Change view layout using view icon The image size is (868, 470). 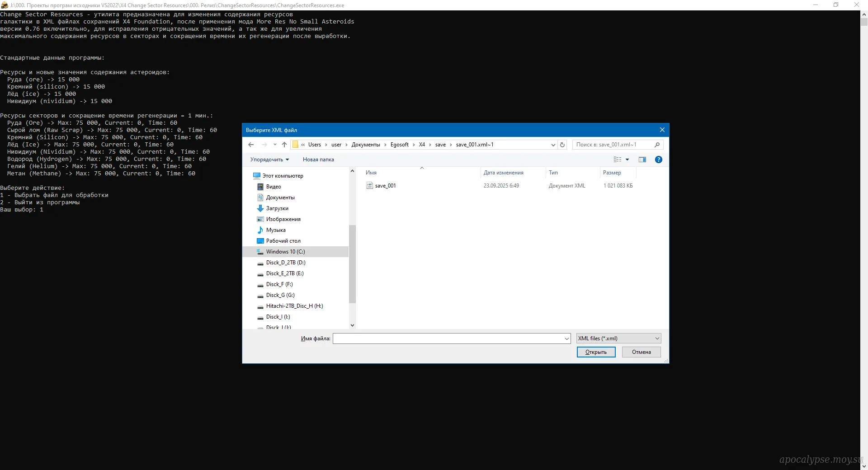click(618, 160)
